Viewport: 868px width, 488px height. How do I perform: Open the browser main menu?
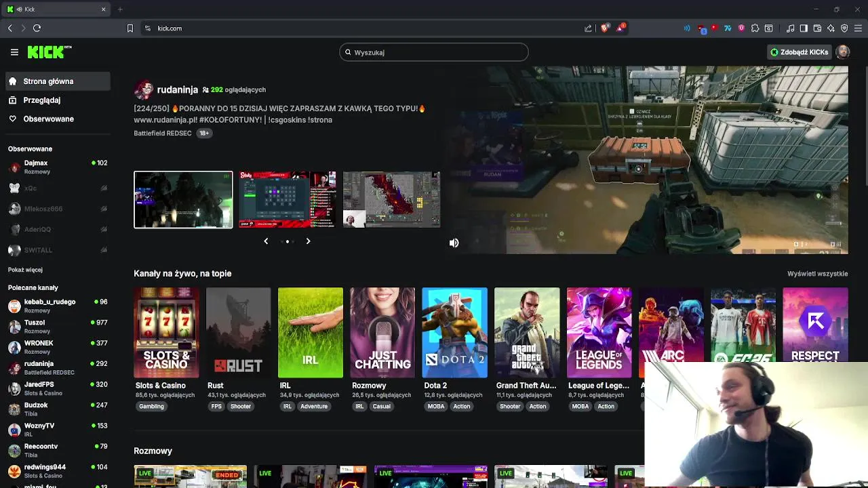coord(858,28)
